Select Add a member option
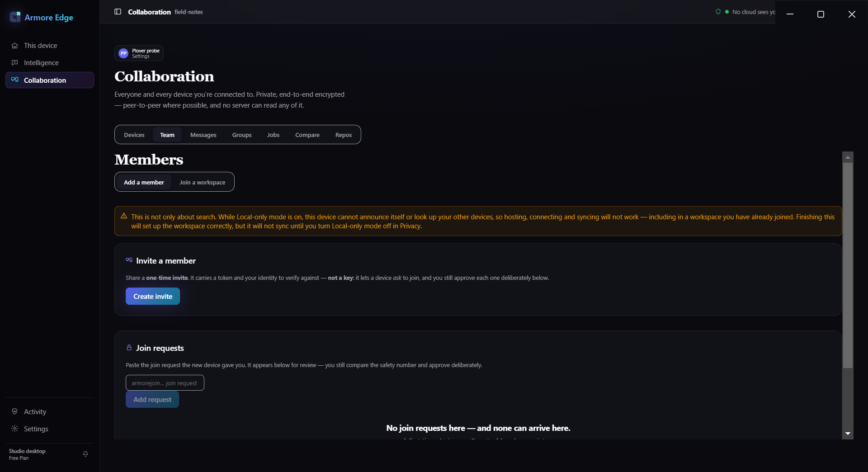This screenshot has height=472, width=868. [144, 182]
